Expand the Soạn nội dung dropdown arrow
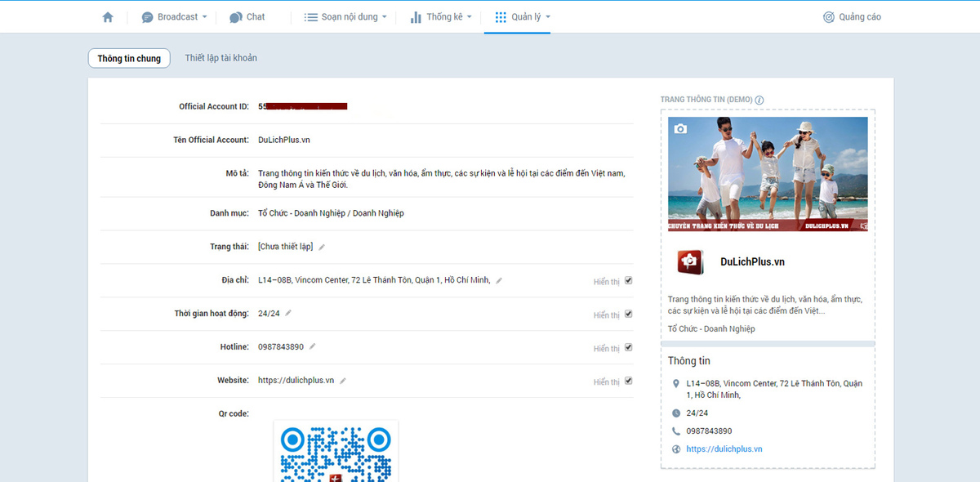The width and height of the screenshot is (980, 482). (x=384, y=17)
